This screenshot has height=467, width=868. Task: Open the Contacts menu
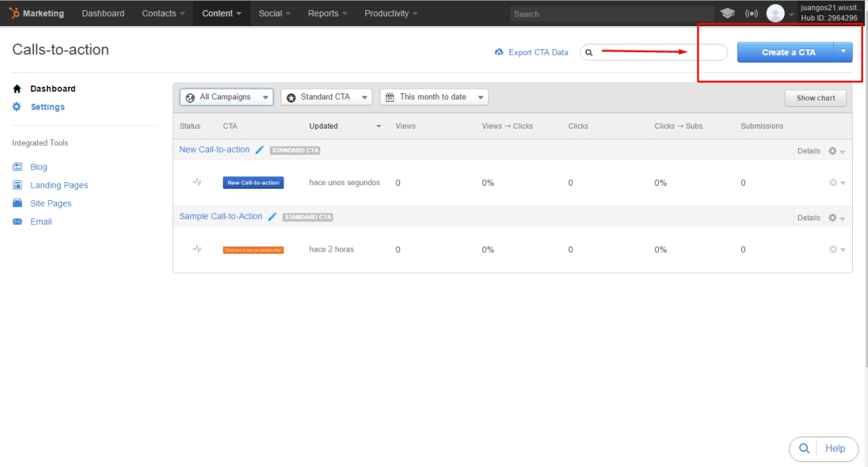coord(162,13)
